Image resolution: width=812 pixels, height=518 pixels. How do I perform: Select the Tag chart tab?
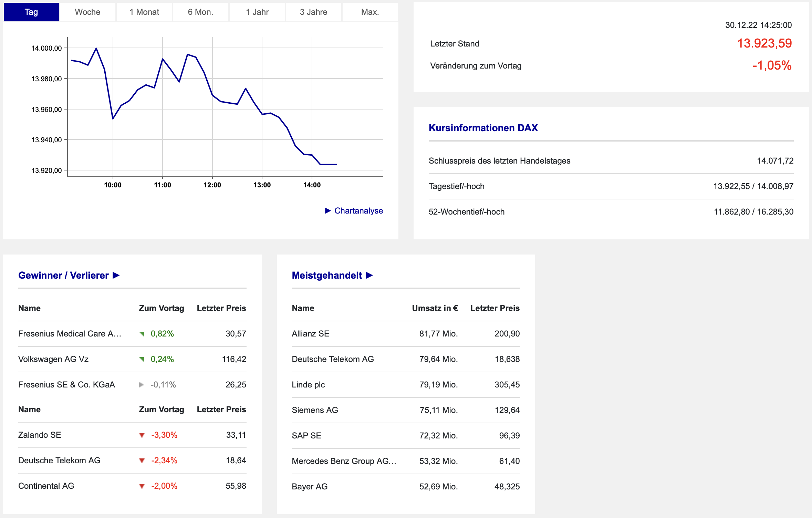click(x=31, y=12)
